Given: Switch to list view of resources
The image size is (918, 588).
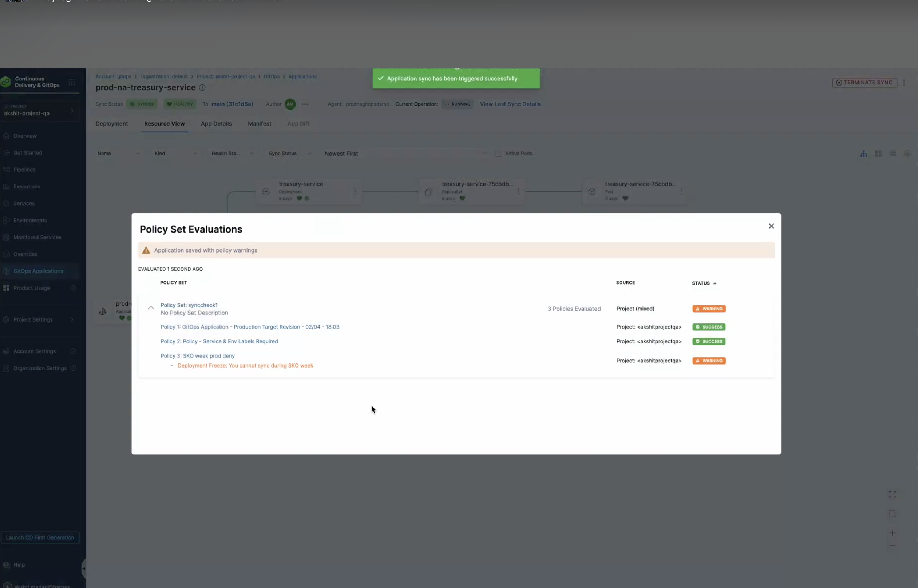Looking at the screenshot, I should pos(893,154).
